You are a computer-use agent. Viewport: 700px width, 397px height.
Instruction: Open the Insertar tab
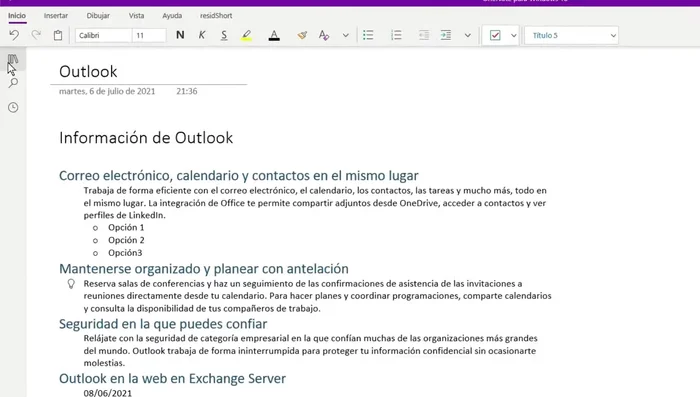(56, 16)
